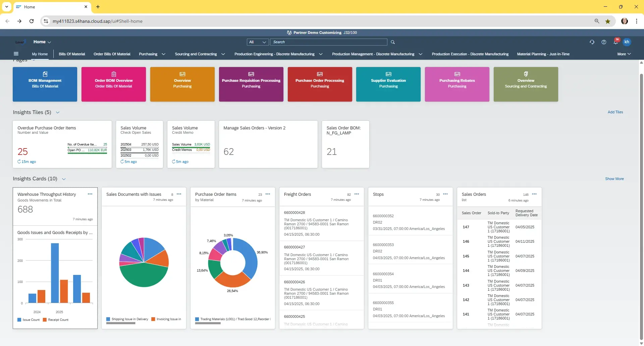Screen dimensions: 644x346
Task: Open more options on Sales Documents with Issues card
Action: tap(179, 194)
